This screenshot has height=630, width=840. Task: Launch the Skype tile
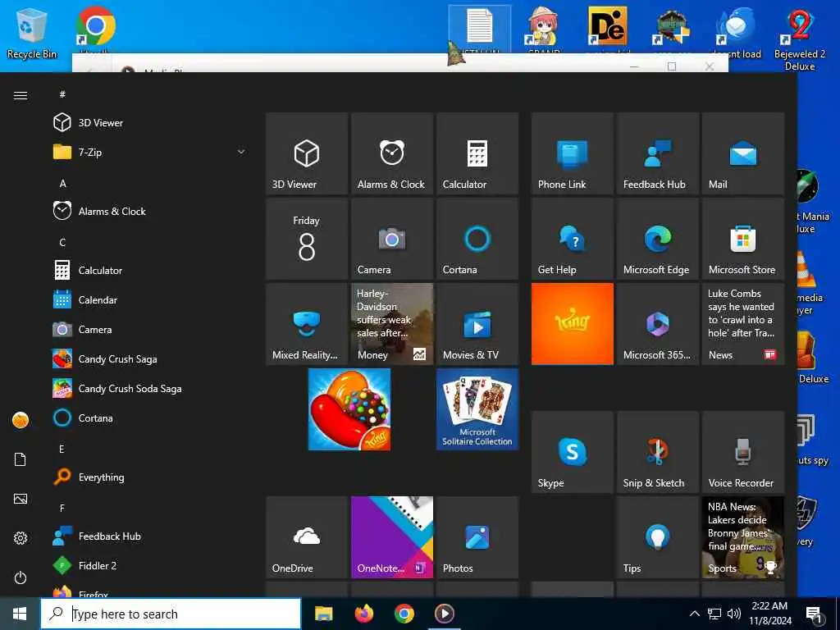pyautogui.click(x=572, y=452)
